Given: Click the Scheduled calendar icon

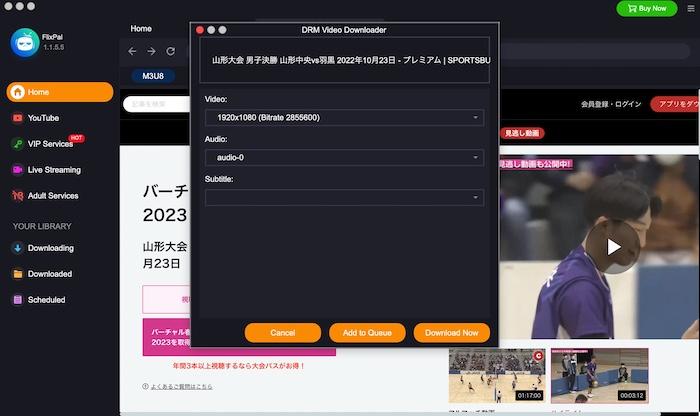Looking at the screenshot, I should coord(17,300).
